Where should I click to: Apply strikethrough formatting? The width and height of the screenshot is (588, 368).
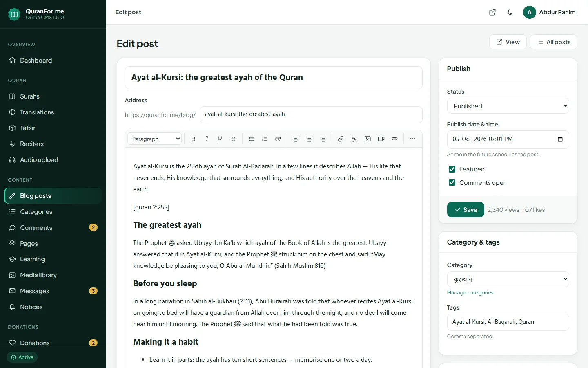click(233, 139)
